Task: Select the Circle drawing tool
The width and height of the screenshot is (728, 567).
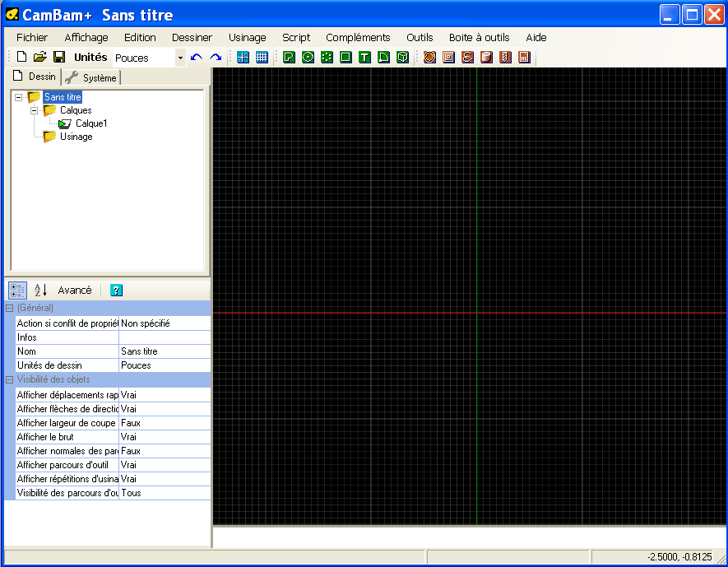Action: click(308, 57)
